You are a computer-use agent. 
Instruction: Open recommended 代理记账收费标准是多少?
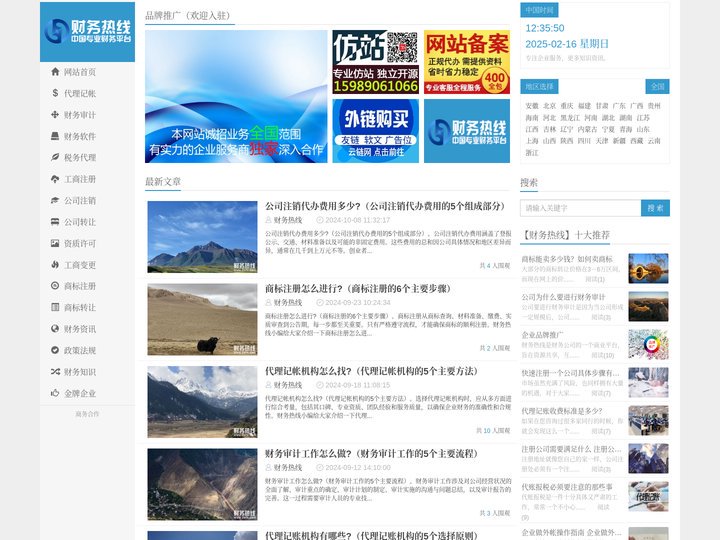[562, 411]
